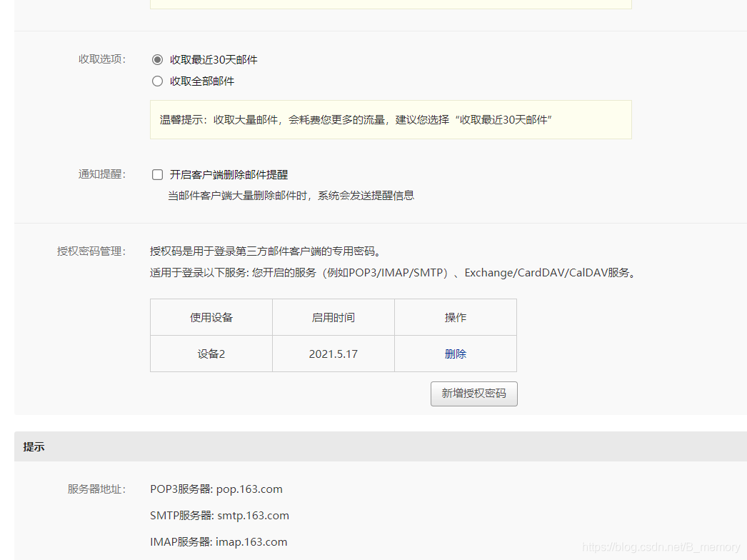Choose the "收取全部邮件" option
This screenshot has width=747, height=560.
(157, 81)
